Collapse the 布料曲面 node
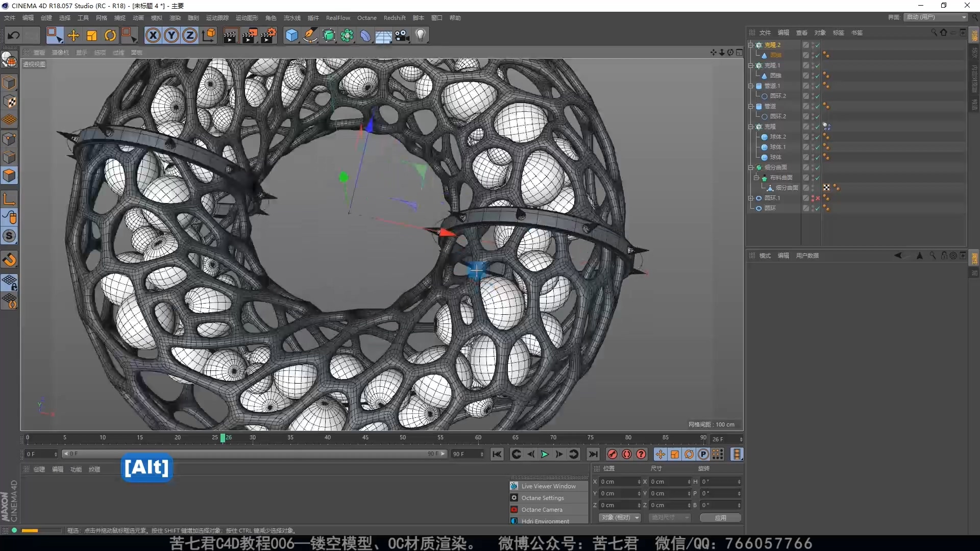Screen dimensions: 980x551 click(756, 178)
